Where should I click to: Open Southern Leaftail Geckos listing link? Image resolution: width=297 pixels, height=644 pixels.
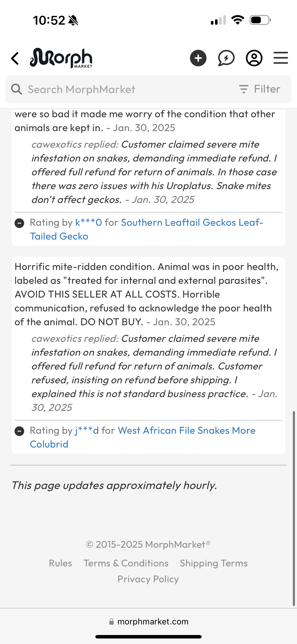146,229
